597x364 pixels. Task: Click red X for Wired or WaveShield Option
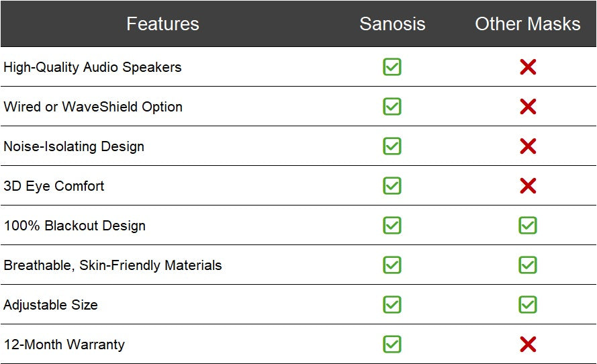point(528,106)
